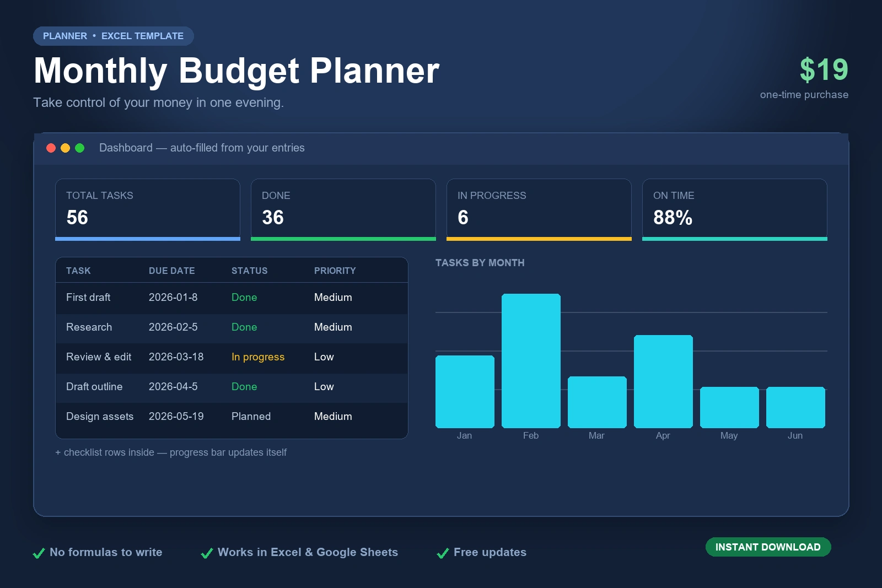
Task: Click the checkmark next to Free updates
Action: pos(443,553)
